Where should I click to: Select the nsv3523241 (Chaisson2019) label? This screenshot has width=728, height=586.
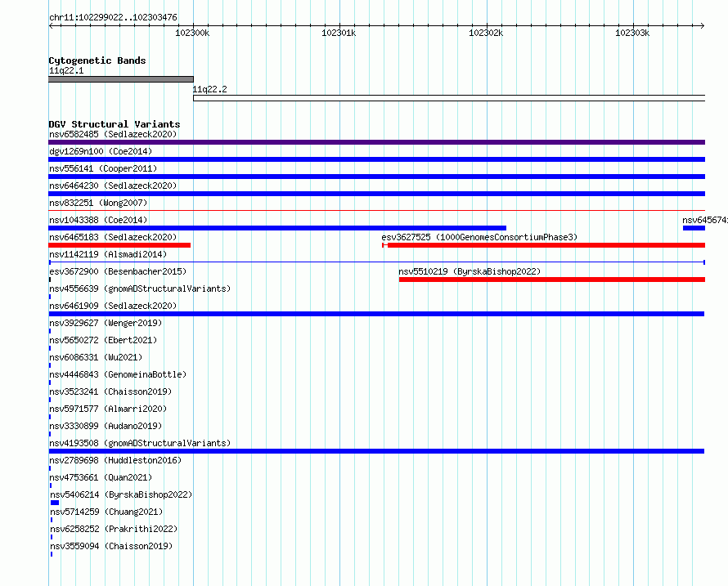110,391
